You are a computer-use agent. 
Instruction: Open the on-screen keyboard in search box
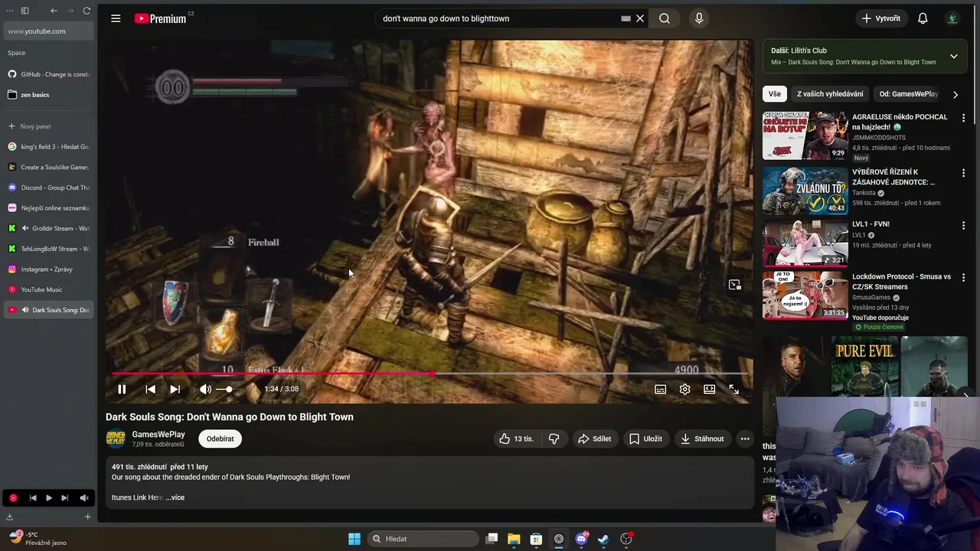[x=626, y=18]
